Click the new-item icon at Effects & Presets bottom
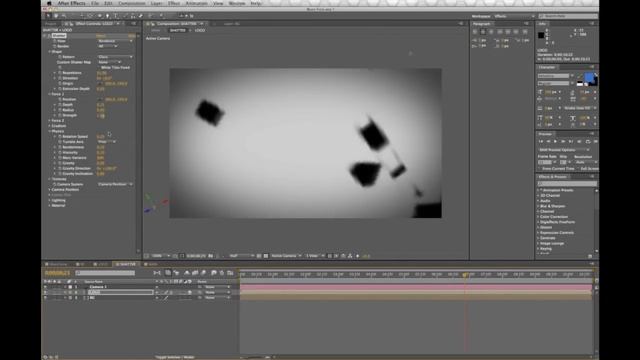The image size is (640, 360). (590, 256)
